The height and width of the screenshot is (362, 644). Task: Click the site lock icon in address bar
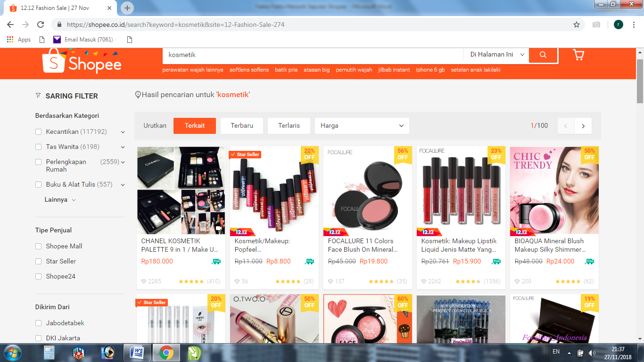click(59, 25)
